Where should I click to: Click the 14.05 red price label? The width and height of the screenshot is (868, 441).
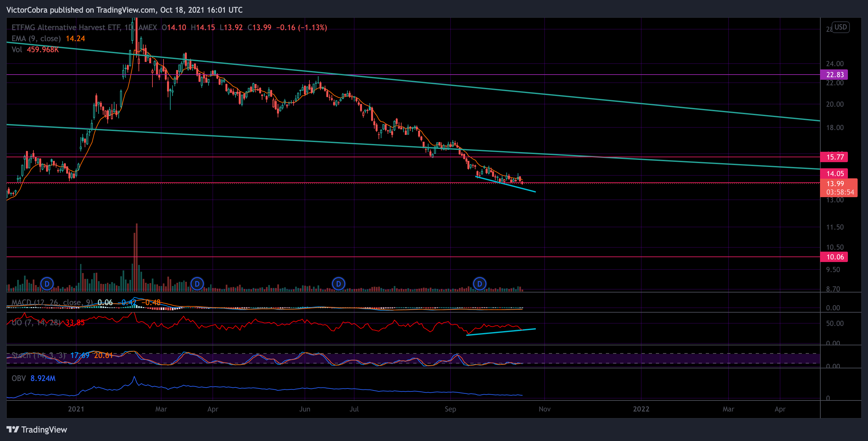(834, 173)
